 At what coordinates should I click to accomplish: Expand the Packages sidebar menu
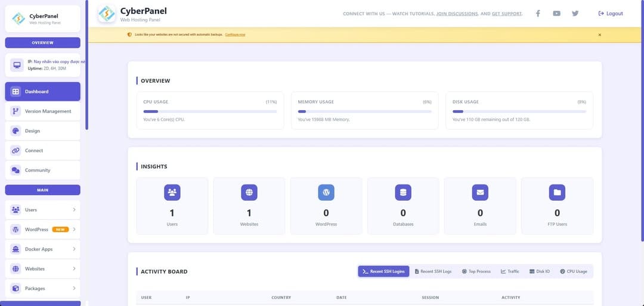pos(43,288)
